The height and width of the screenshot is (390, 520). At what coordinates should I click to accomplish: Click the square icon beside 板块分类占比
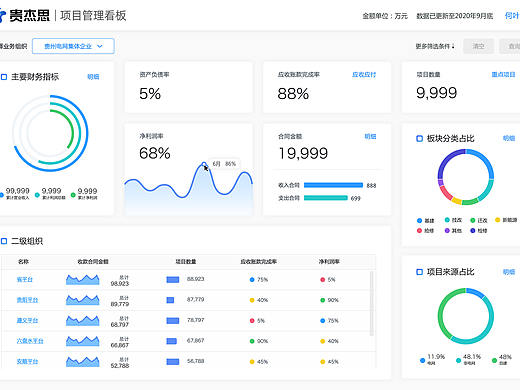click(x=420, y=139)
